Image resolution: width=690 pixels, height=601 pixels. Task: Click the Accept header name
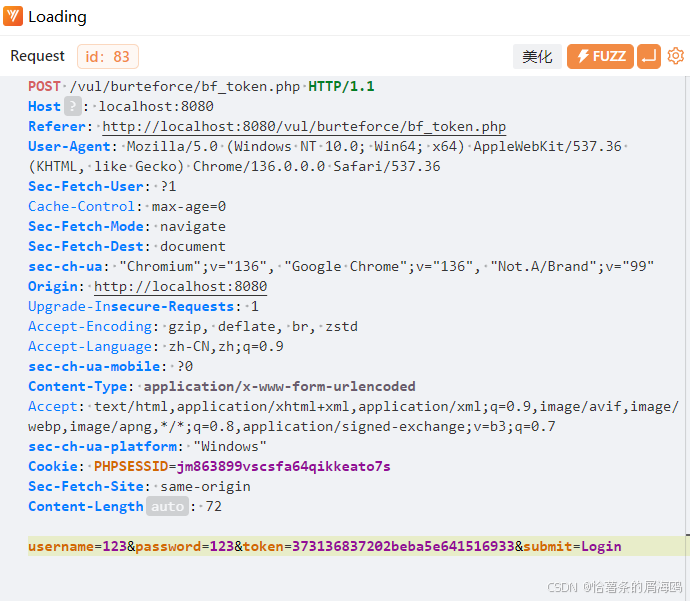(x=53, y=407)
